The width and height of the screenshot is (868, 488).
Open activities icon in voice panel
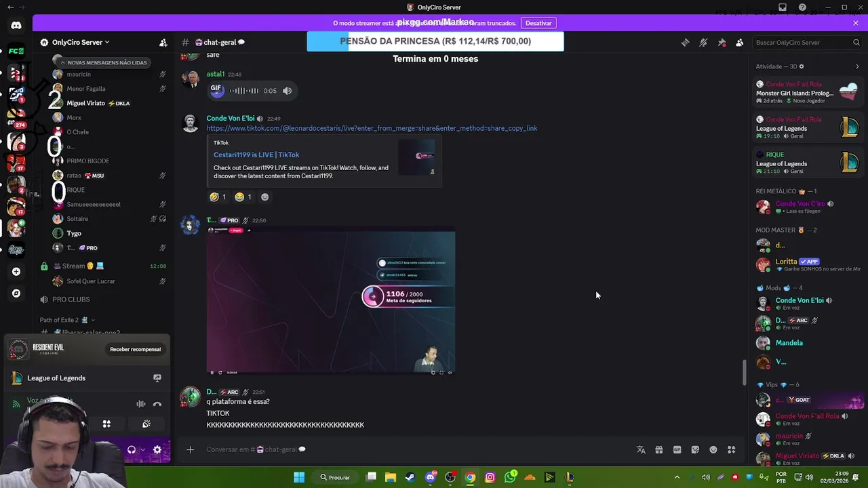tap(106, 424)
